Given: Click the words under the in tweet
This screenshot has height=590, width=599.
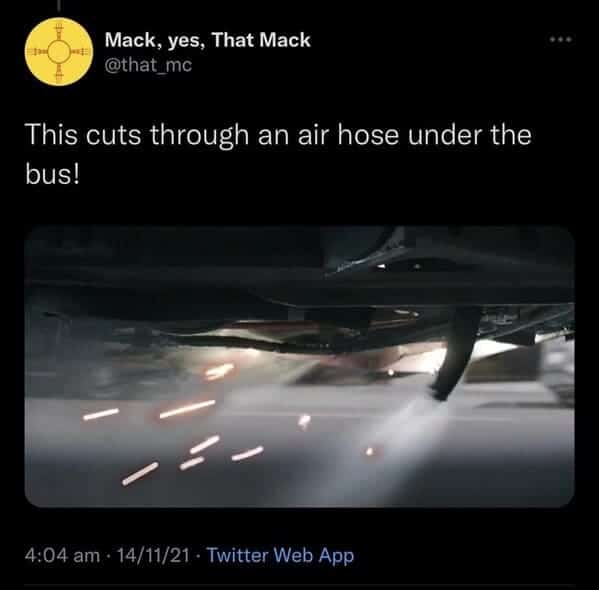Looking at the screenshot, I should pyautogui.click(x=470, y=135).
